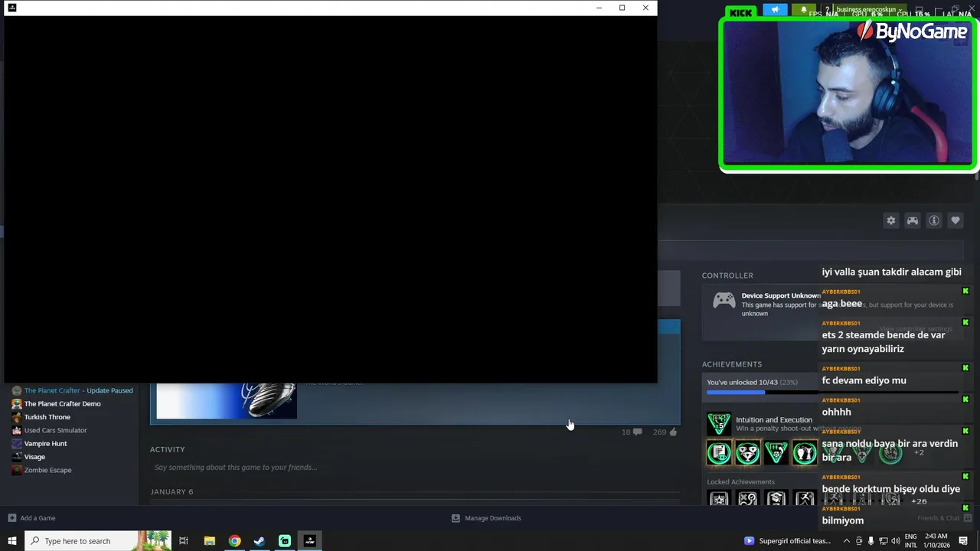Click the 'You've unlocked 10/43' text
Screen dimensions: 980x551
(752, 383)
